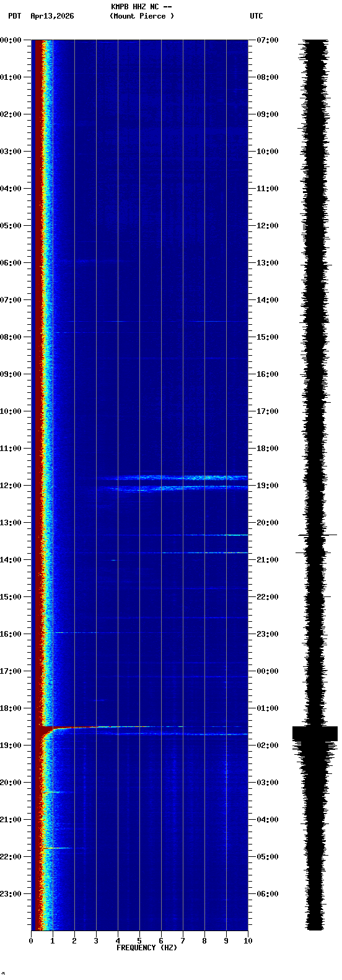Click the 07:00 UTC time label

(268, 40)
